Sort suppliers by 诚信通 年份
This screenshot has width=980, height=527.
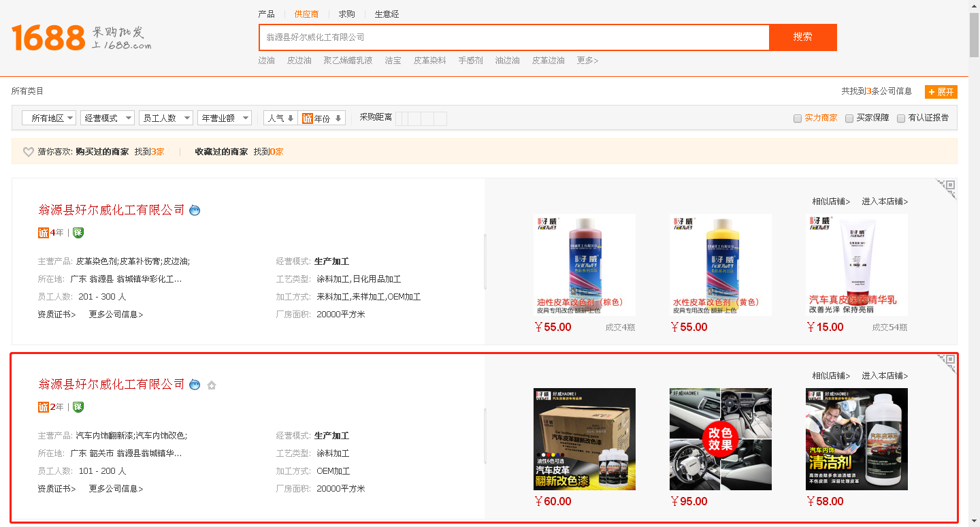pos(323,118)
